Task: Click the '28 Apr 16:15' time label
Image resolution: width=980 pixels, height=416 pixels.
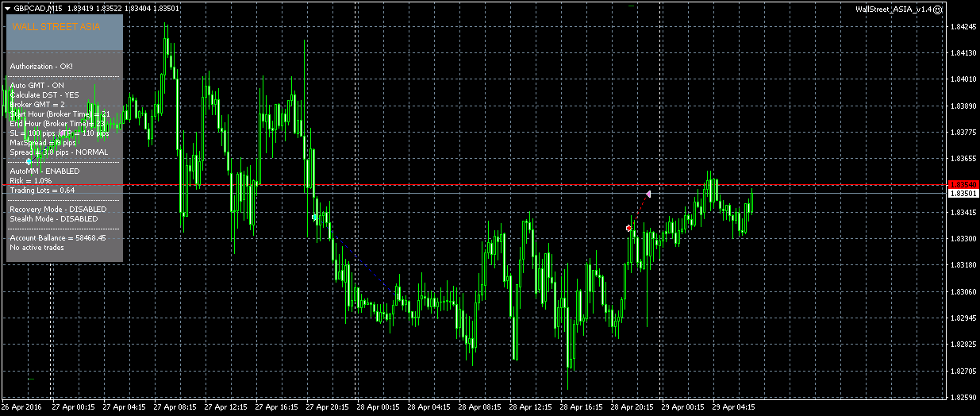Action: coord(581,406)
